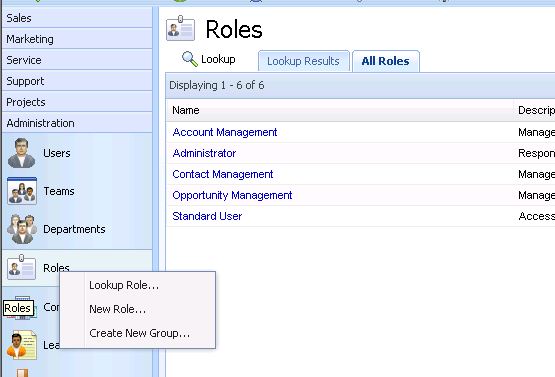Expand the Service section
Screen dimensions: 555x377
coord(77,60)
